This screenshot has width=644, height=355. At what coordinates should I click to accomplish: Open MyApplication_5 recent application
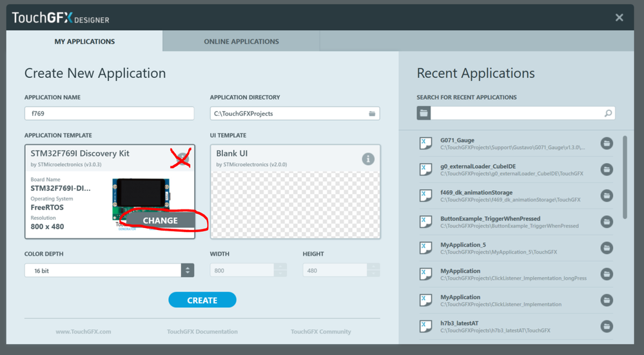tap(516, 248)
